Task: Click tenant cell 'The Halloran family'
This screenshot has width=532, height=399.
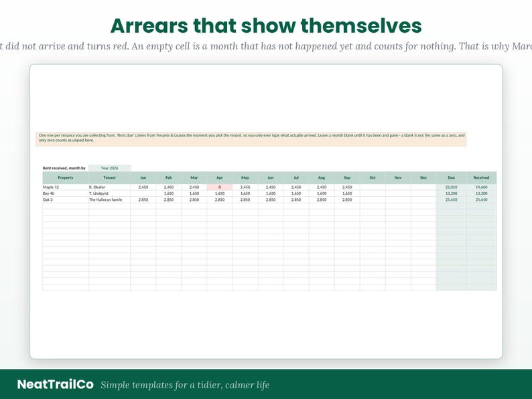Action: pyautogui.click(x=110, y=199)
